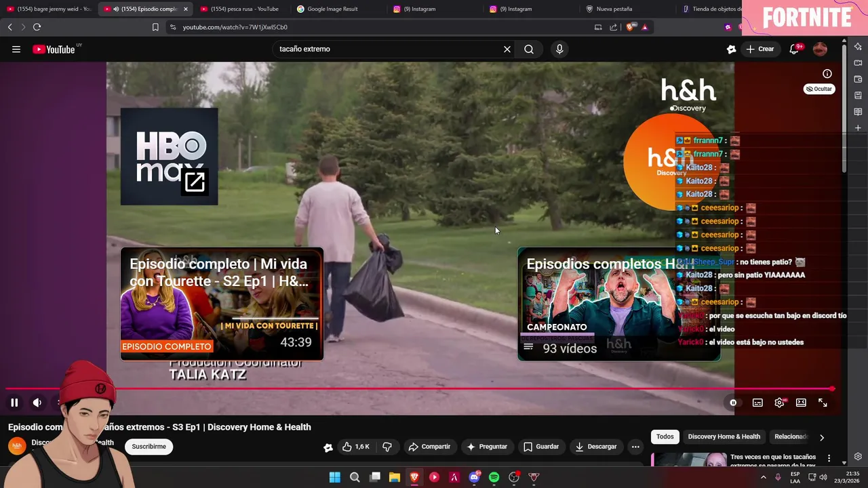The image size is (868, 488).
Task: Save video with Guardar
Action: [x=541, y=447]
